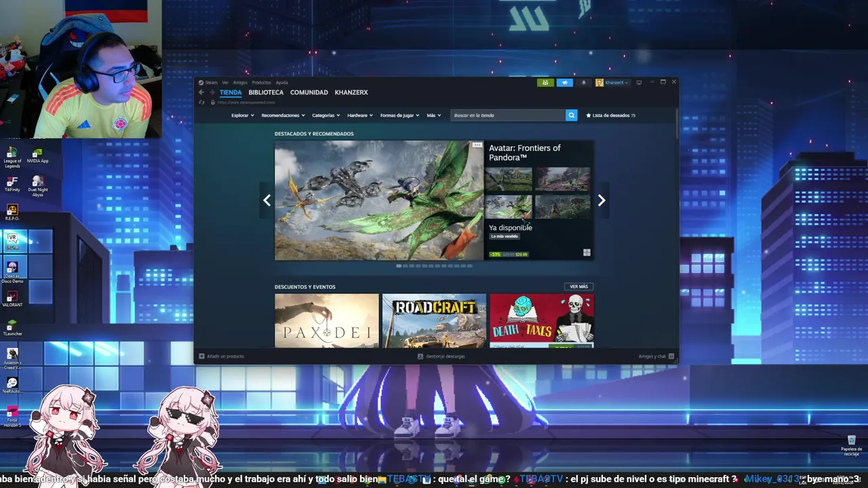Select the first carousel page indicator
The width and height of the screenshot is (868, 488).
[x=399, y=266]
